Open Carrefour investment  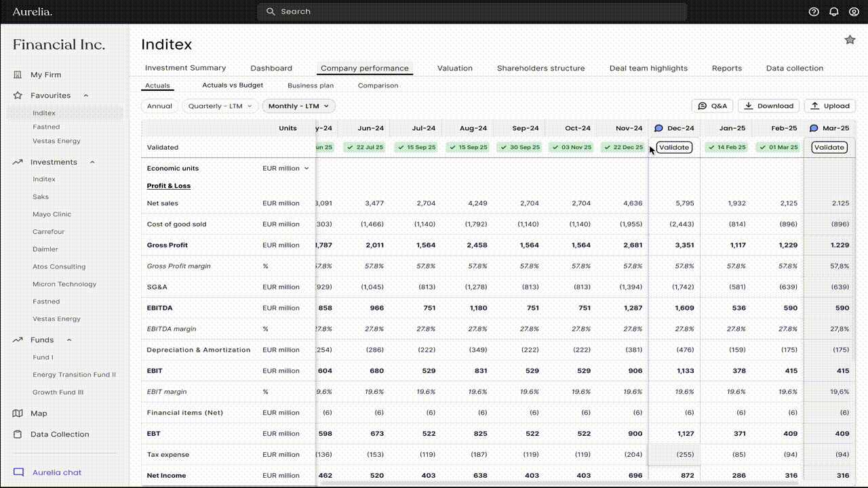coord(49,232)
